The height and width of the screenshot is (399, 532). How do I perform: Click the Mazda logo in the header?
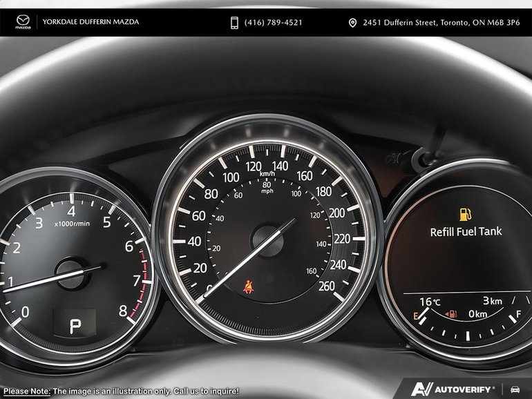point(23,22)
